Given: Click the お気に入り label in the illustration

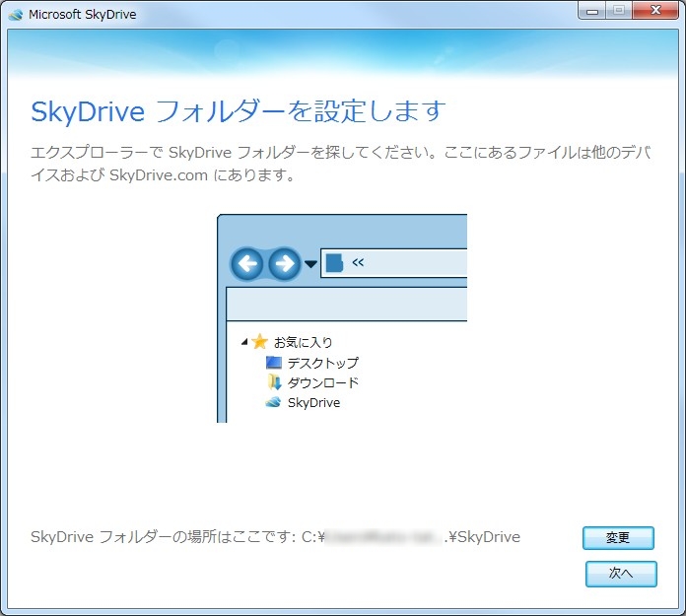Looking at the screenshot, I should pos(304,342).
